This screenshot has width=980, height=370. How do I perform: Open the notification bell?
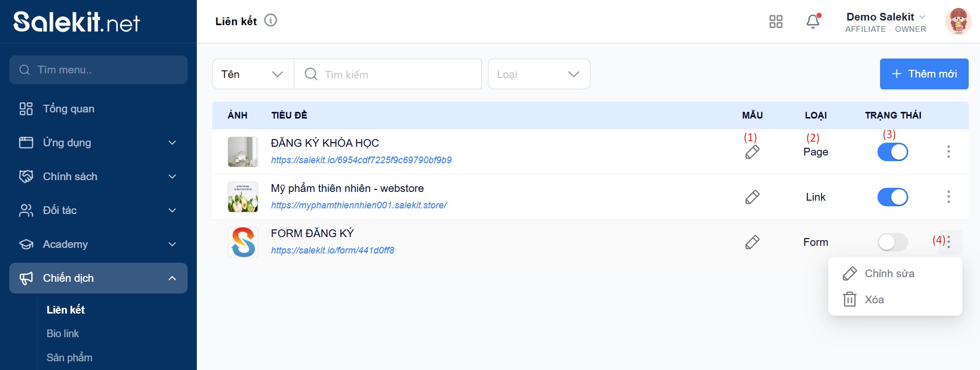[813, 22]
